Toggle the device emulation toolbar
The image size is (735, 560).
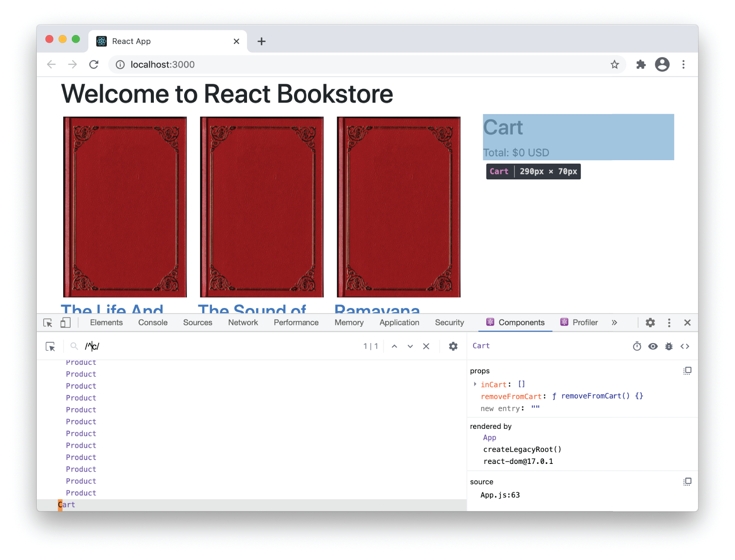[65, 323]
